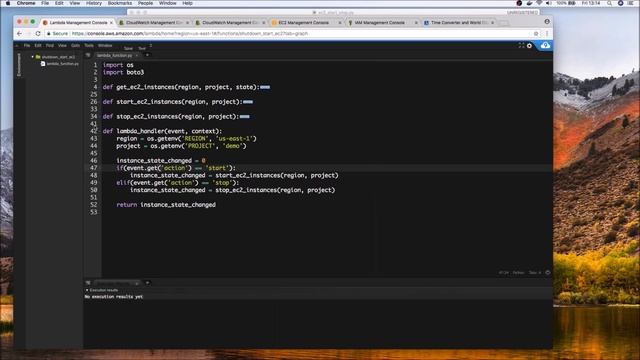
Task: Open Chrome Bookmarks menu in macOS menu bar
Action: click(x=120, y=3)
